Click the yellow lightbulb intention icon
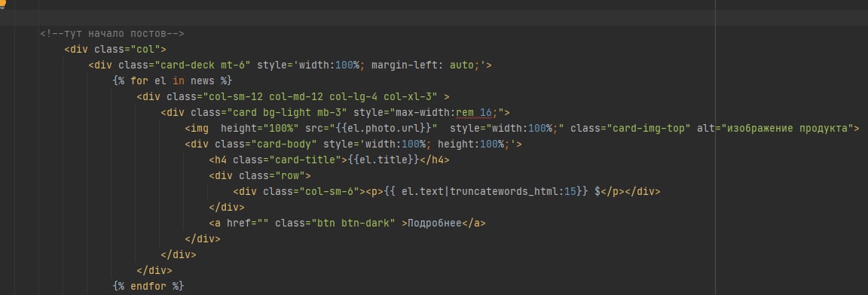This screenshot has width=868, height=295. point(2,5)
